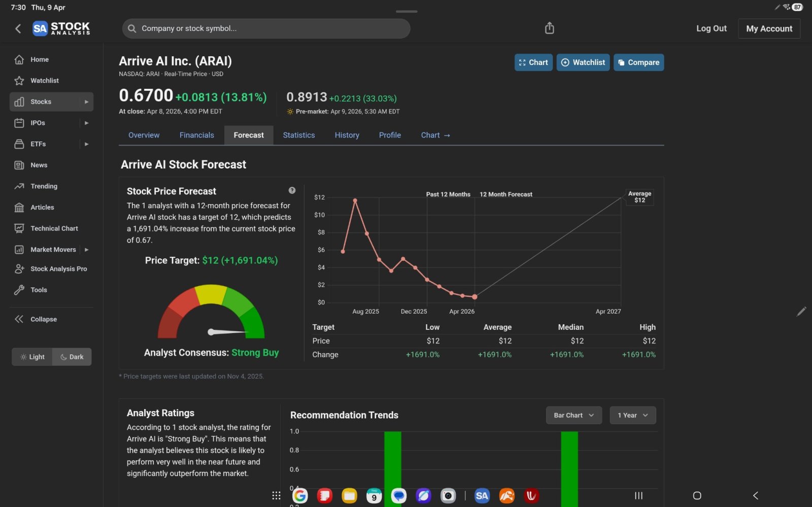Viewport: 812px width, 507px height.
Task: Open the Watchlist star icon in sidebar
Action: [x=19, y=81]
